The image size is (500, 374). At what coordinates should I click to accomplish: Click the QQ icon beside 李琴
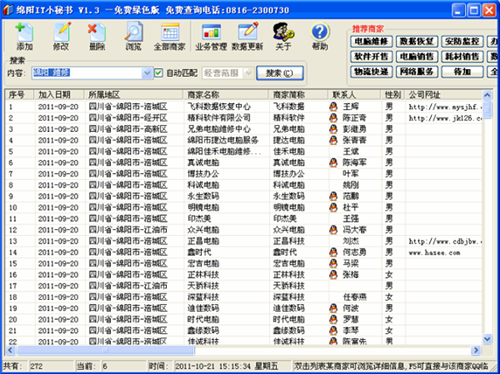(x=333, y=330)
